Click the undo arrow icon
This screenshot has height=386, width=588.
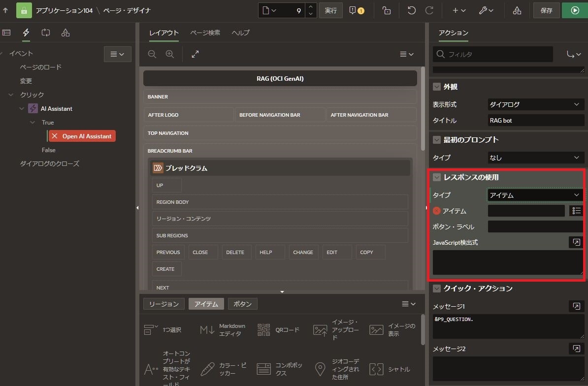411,10
